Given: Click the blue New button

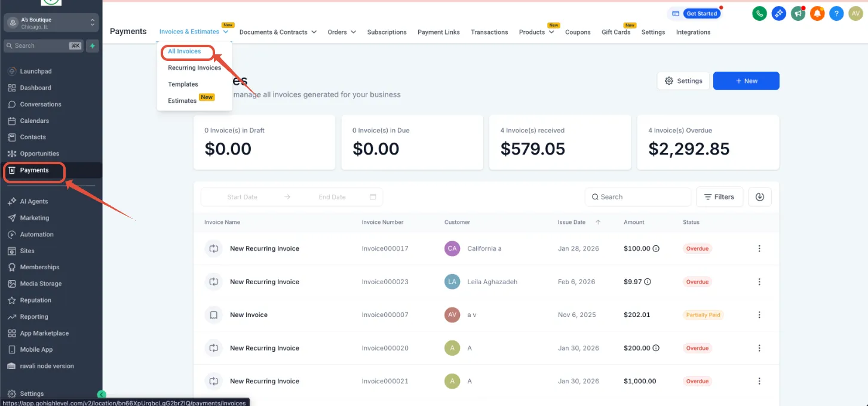Looking at the screenshot, I should tap(746, 81).
